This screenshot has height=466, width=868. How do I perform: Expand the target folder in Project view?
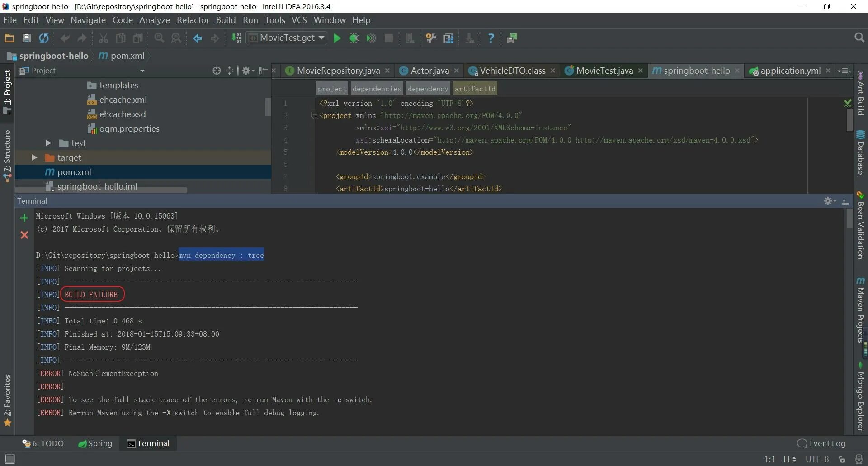point(35,157)
